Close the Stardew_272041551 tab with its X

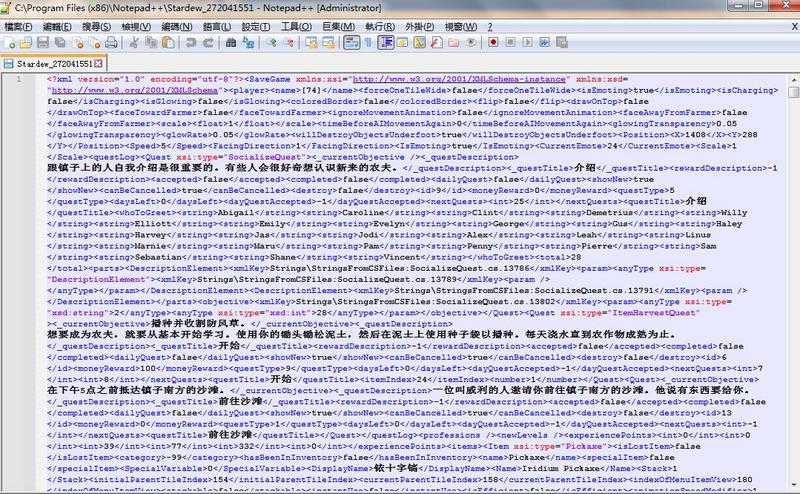coord(98,64)
